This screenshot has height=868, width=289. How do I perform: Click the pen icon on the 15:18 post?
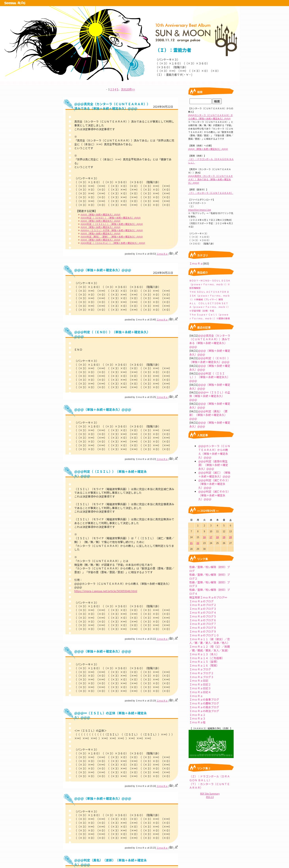coord(176,785)
